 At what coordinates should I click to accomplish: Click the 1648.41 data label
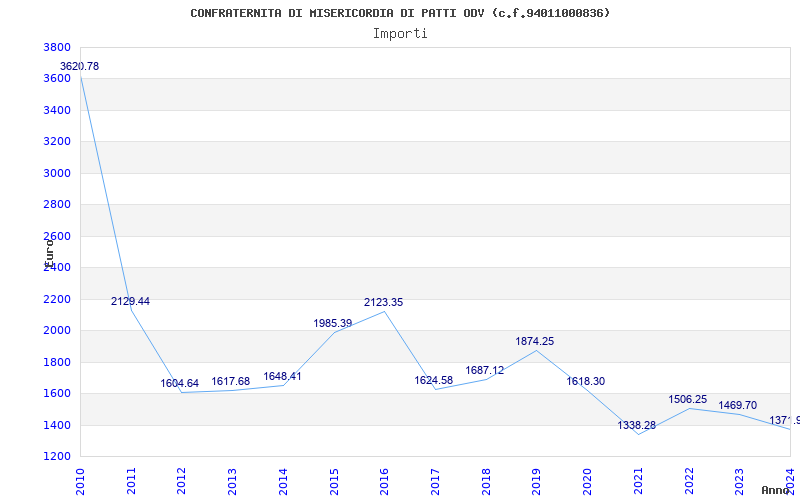click(282, 377)
